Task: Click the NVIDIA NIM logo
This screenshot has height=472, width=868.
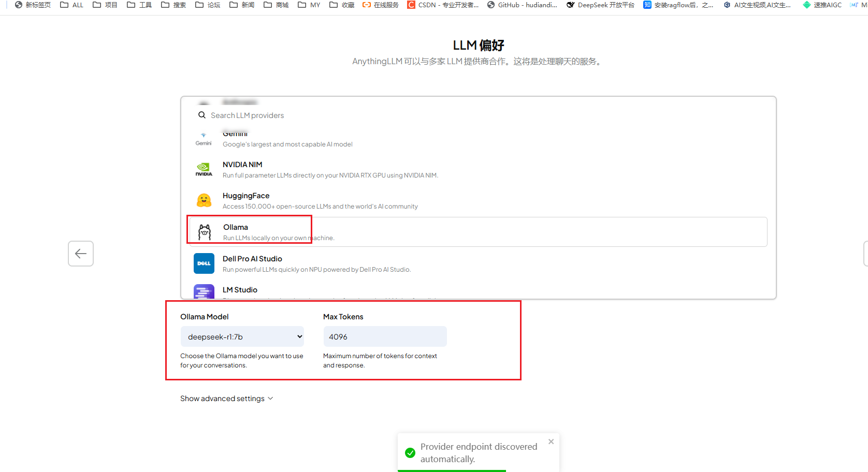Action: (204, 169)
